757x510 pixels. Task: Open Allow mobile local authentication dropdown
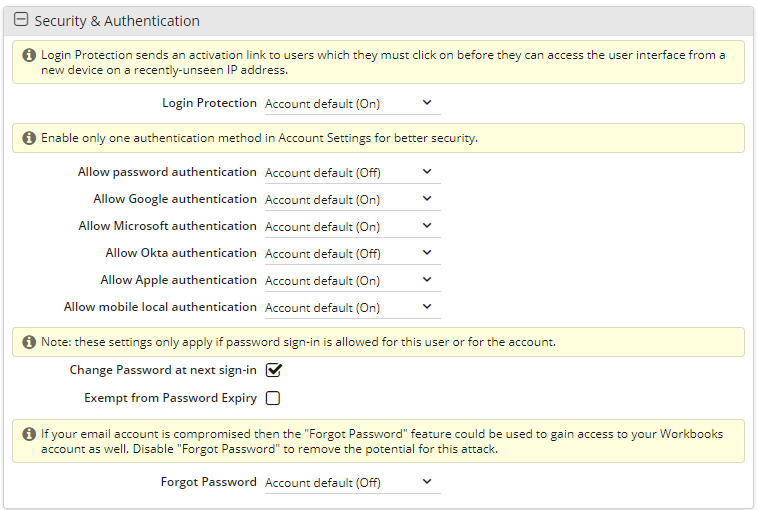[x=352, y=308]
